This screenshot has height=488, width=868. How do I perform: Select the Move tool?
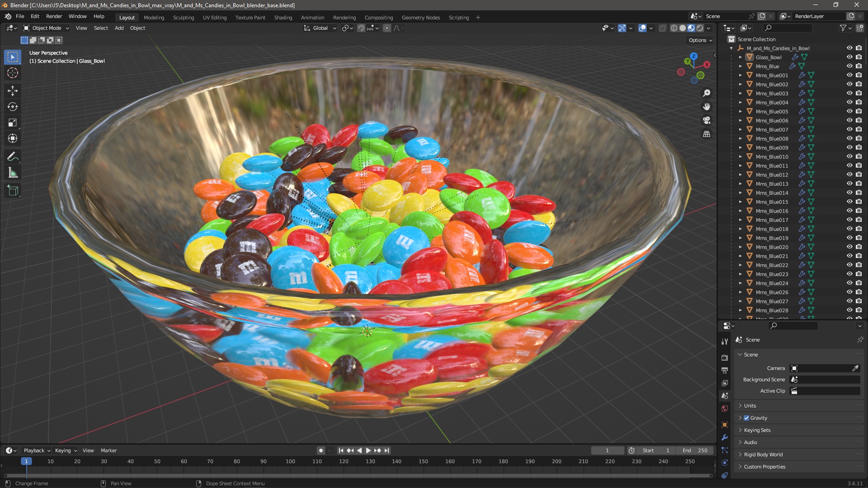[x=13, y=91]
